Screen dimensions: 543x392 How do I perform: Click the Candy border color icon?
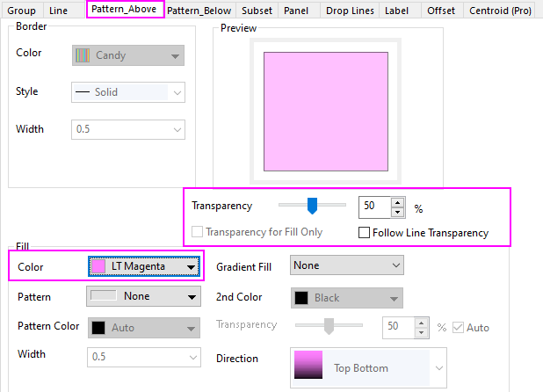pyautogui.click(x=82, y=55)
